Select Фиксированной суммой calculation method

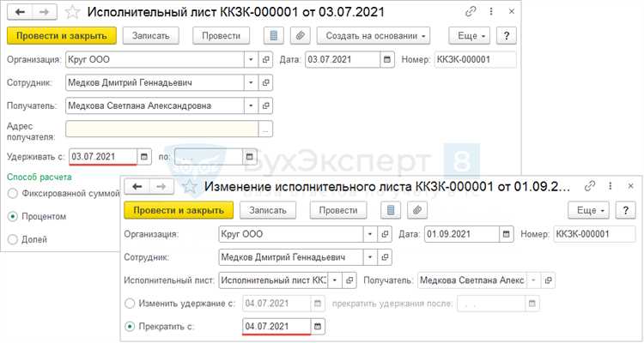[13, 193]
